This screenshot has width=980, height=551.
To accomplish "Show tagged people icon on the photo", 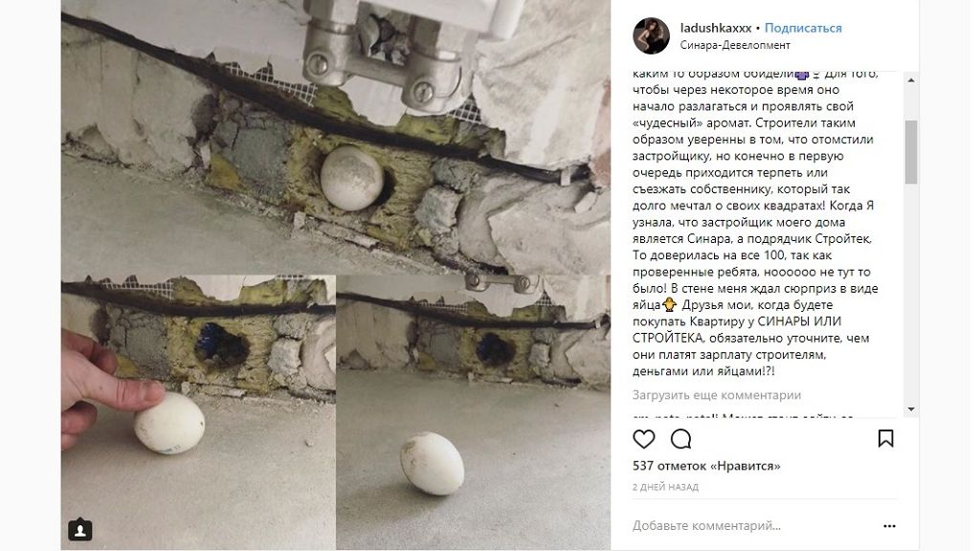I will [80, 530].
